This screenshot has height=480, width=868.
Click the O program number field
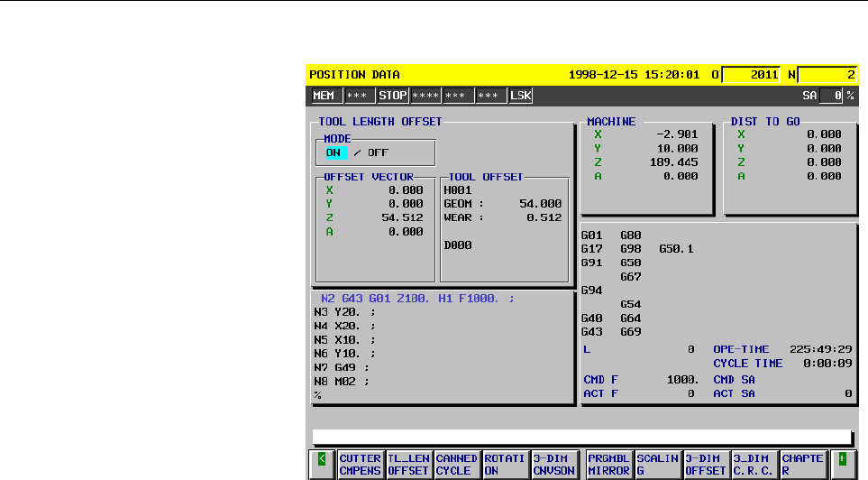tap(751, 74)
